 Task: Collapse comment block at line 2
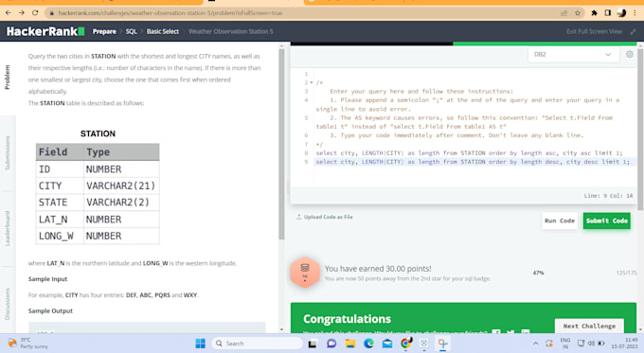click(312, 82)
